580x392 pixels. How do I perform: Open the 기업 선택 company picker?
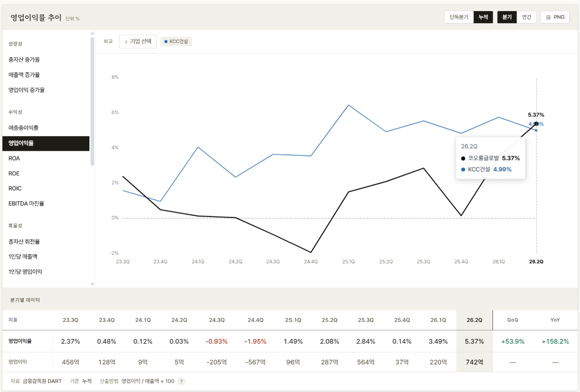click(x=138, y=42)
